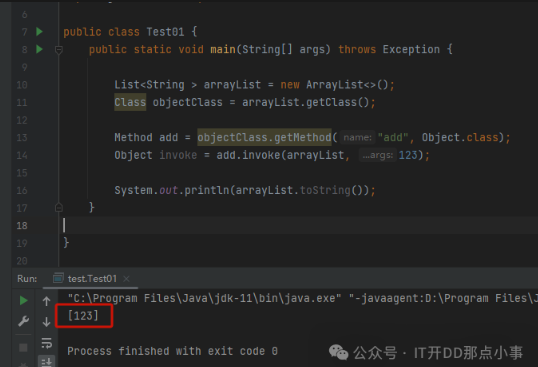Collapse the main method fold marker at line 8
Image resolution: width=538 pixels, height=367 pixels.
(x=59, y=50)
